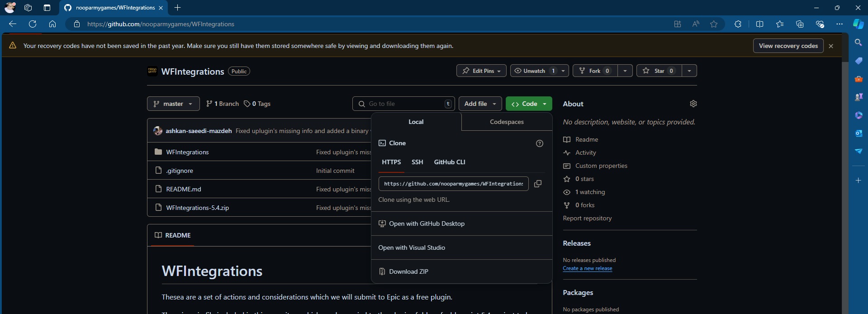
Task: Click the browser home icon
Action: [52, 24]
